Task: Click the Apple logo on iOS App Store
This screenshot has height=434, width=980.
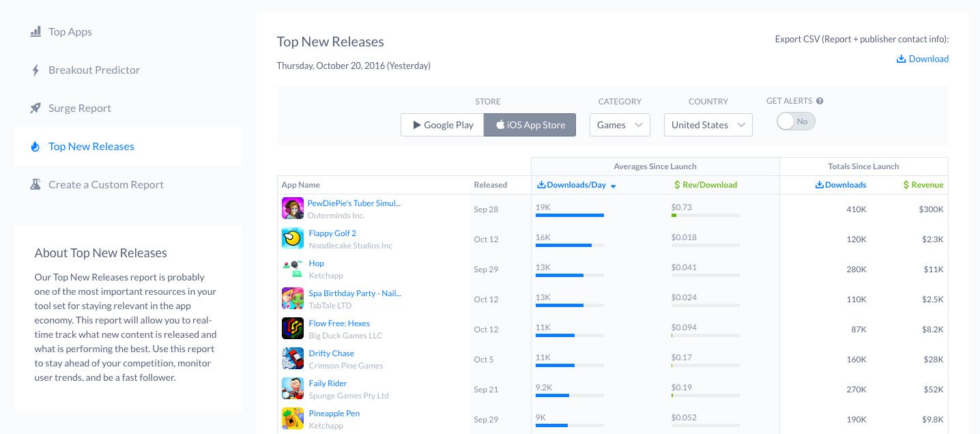Action: point(500,124)
